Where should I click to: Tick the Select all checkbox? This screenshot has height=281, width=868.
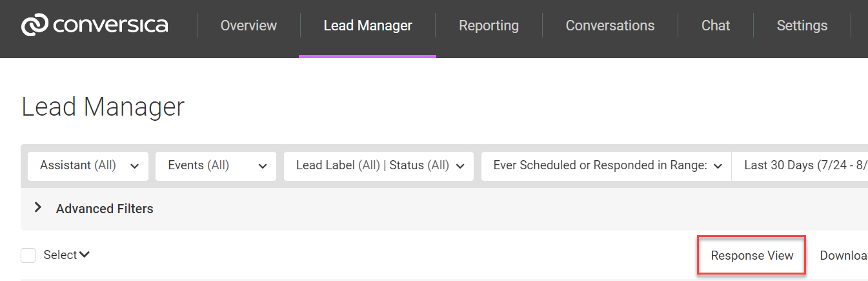coord(28,256)
